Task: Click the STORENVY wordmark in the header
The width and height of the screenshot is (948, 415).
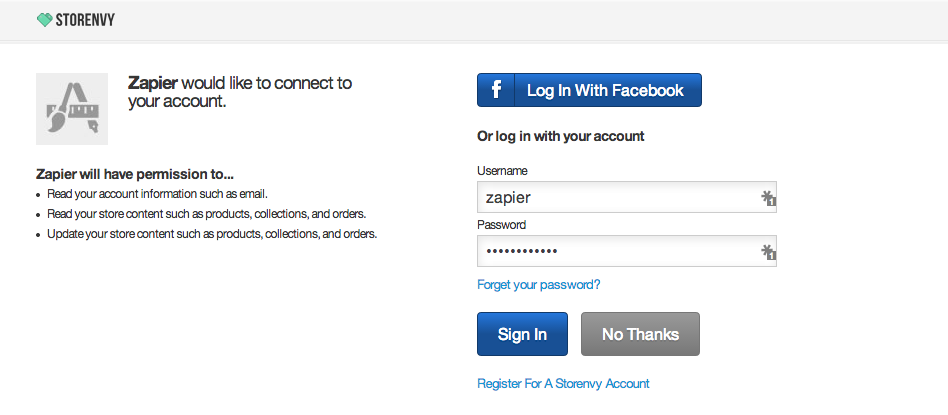Action: click(x=85, y=21)
